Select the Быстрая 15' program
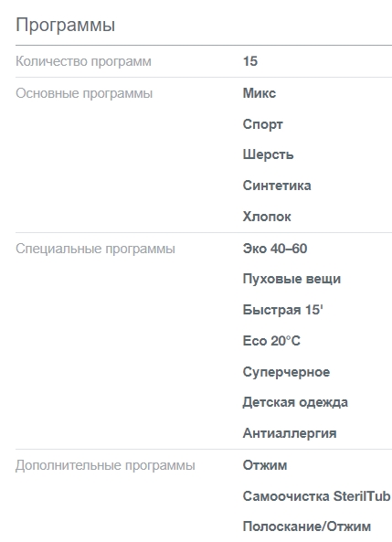Viewport: 392px width, 542px height. click(282, 310)
